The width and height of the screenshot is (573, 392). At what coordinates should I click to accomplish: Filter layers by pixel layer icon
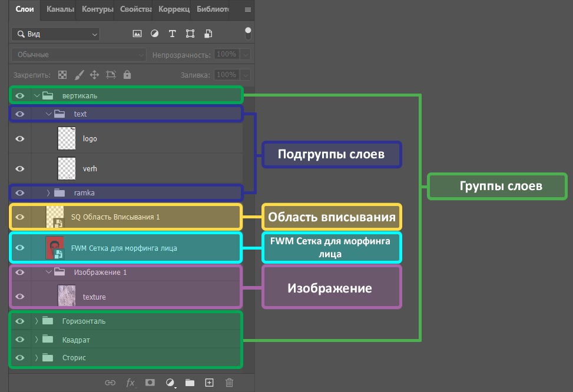[x=137, y=34]
